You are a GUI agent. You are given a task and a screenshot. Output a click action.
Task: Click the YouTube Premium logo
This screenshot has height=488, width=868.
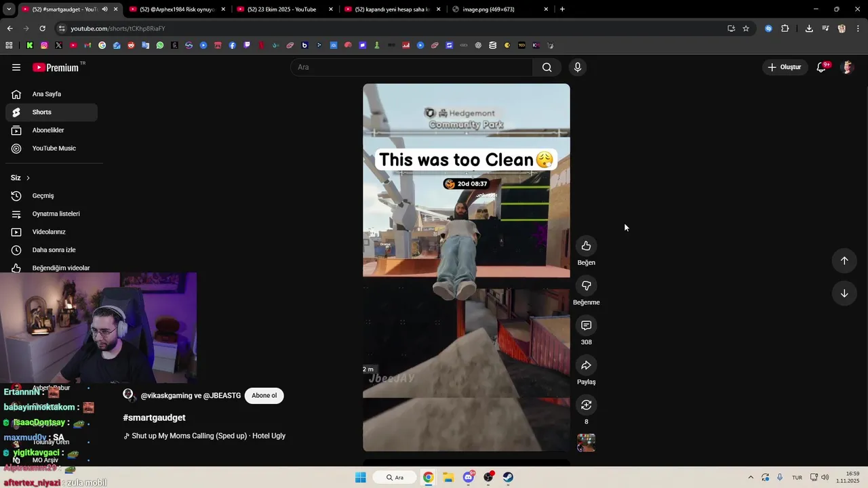pos(56,67)
